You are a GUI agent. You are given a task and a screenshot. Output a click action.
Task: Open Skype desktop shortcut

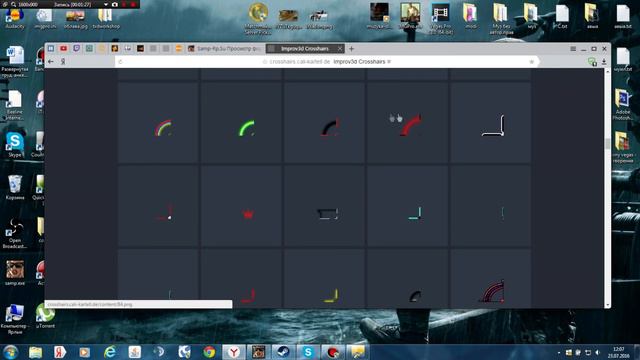15,145
